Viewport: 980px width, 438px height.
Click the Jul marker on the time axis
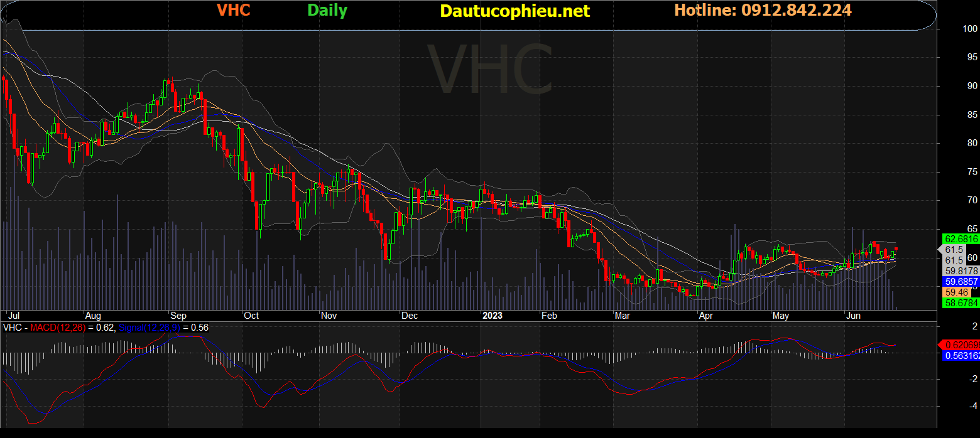tap(13, 316)
